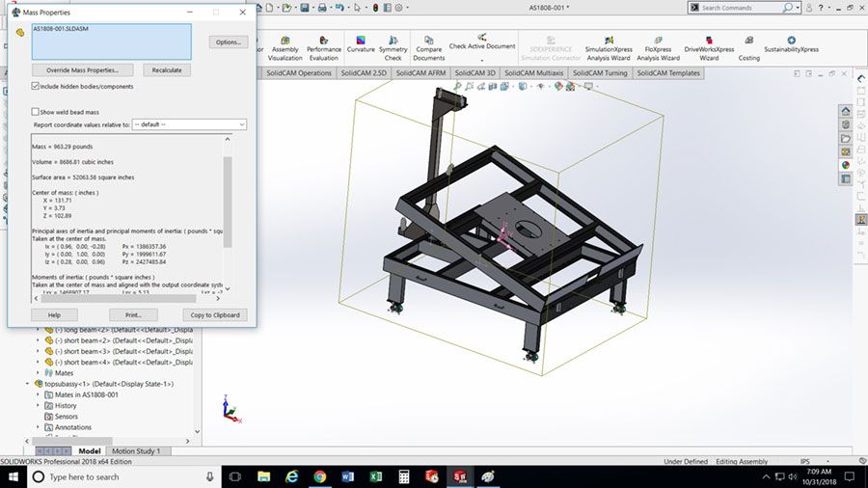Click Check Active Document
Viewport: 868px width, 488px height.
482,42
